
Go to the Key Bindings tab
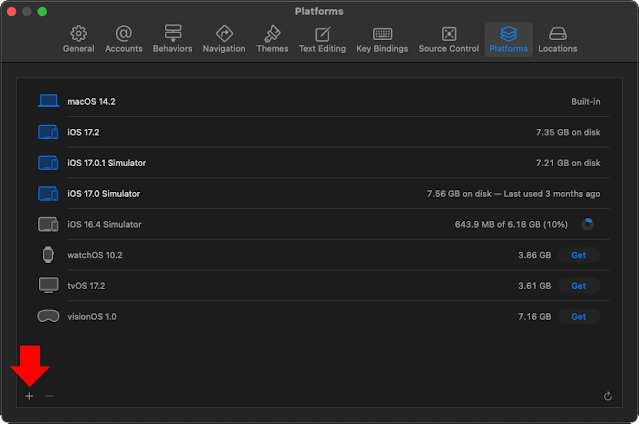pyautogui.click(x=382, y=40)
